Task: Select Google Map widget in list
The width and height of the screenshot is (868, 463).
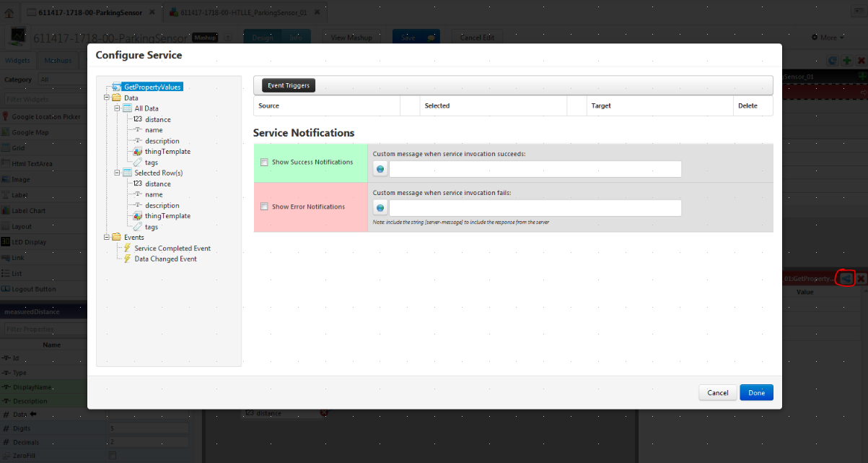Action: click(43, 132)
